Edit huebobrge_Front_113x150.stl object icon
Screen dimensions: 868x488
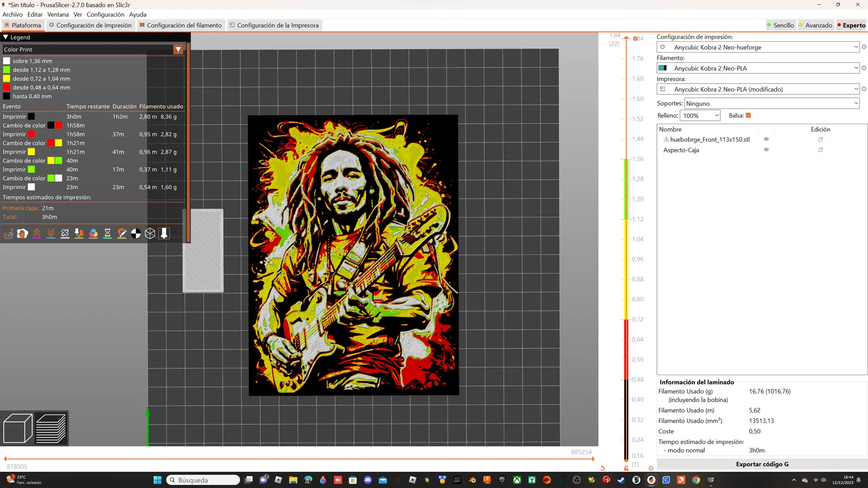820,139
